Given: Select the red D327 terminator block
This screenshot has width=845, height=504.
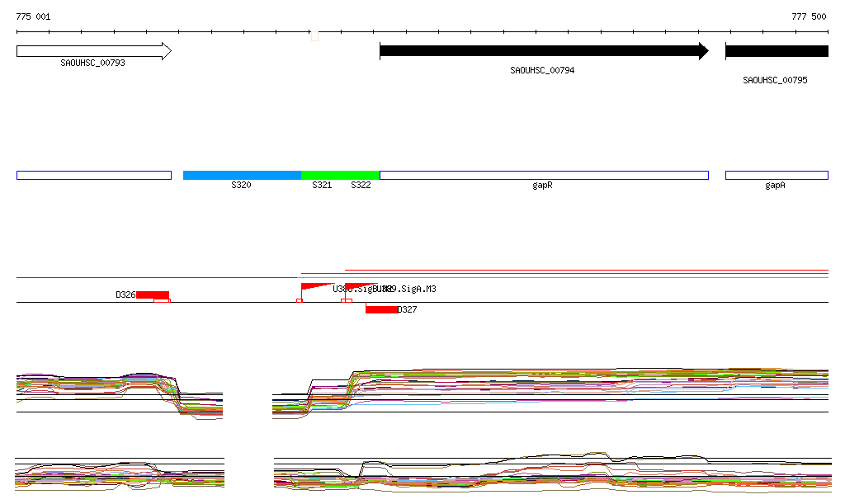Looking at the screenshot, I should (381, 309).
